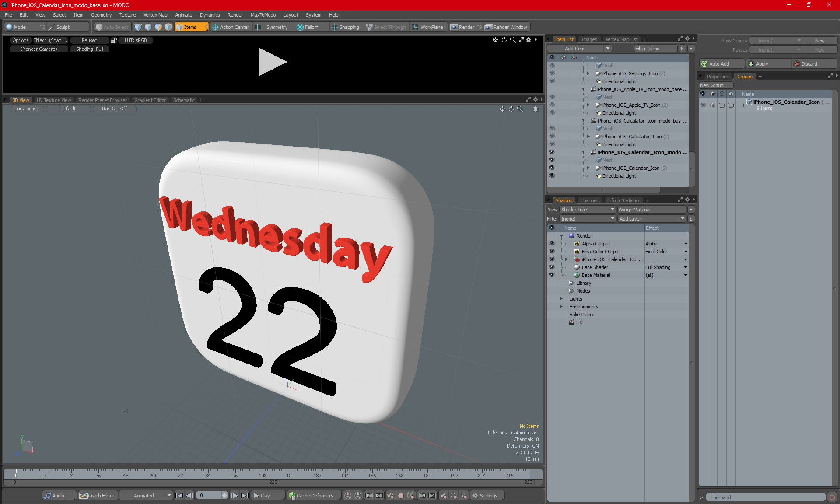Click the record keyframe circle button
840x504 pixels.
400,496
